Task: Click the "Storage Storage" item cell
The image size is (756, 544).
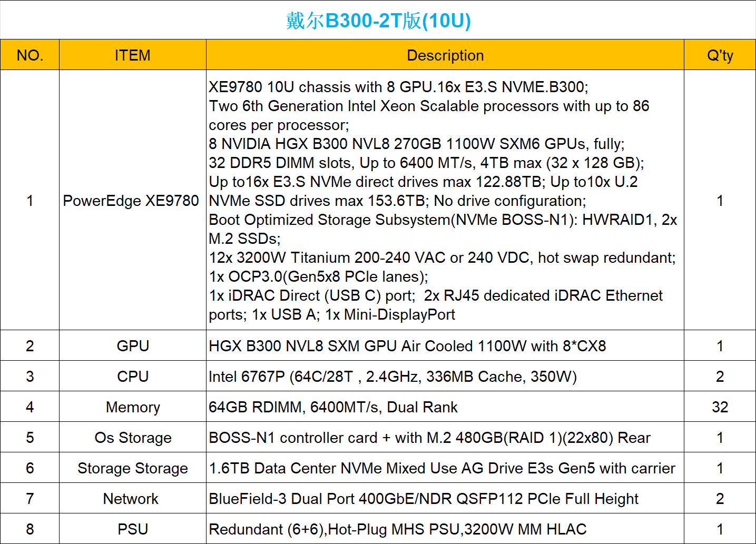Action: (x=133, y=468)
